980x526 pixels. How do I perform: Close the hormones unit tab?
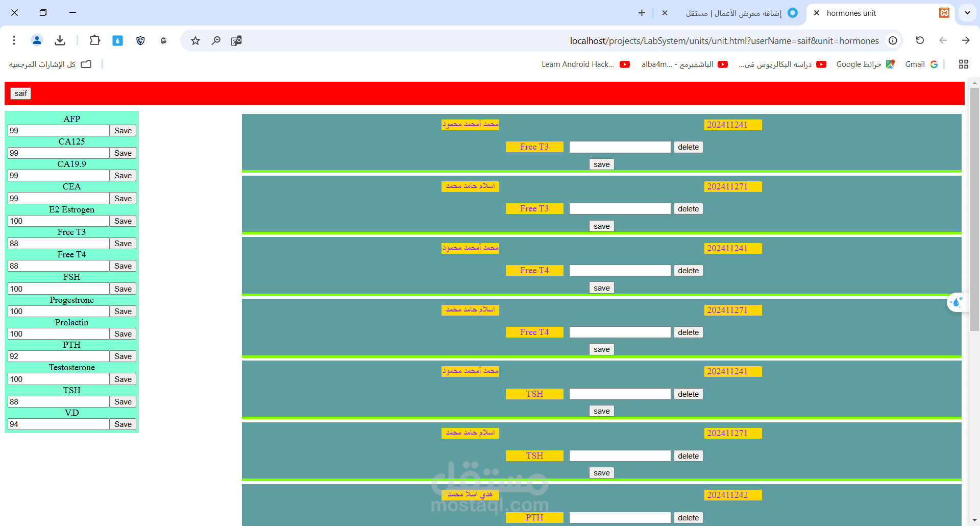pos(817,13)
